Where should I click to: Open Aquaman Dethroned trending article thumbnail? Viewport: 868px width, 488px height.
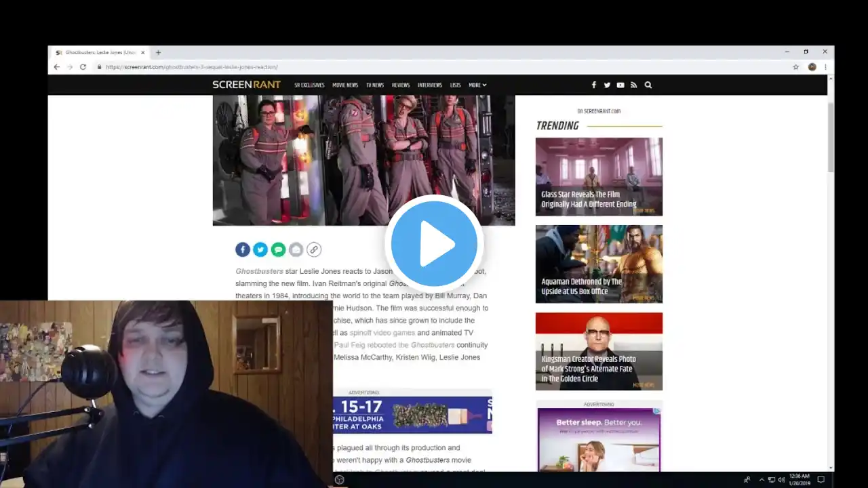599,264
